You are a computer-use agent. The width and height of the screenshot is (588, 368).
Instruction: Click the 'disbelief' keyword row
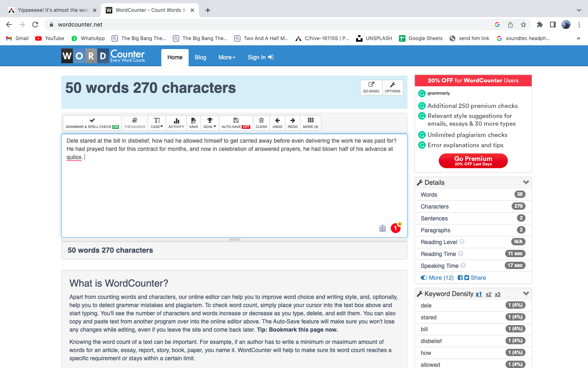pos(473,341)
